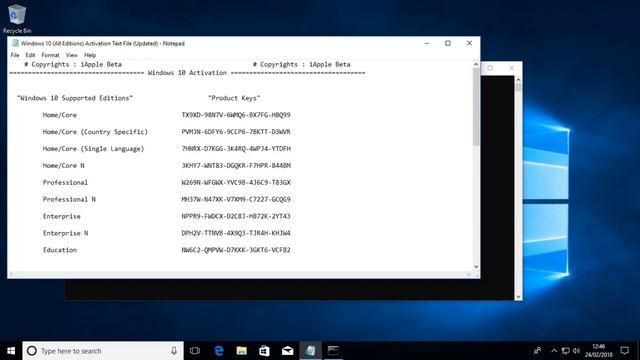This screenshot has width=640, height=360.
Task: Click Notepad vertical scrollbar down arrow
Action: tap(476, 267)
